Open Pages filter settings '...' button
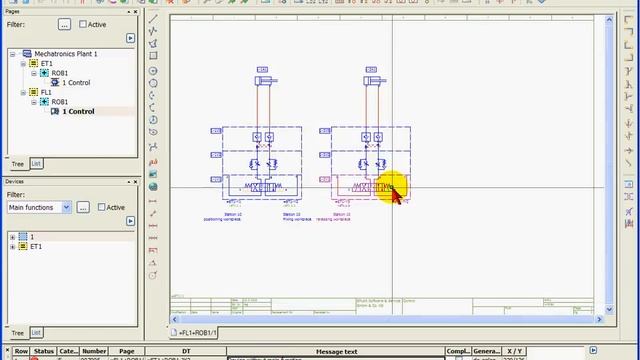This screenshot has width=640, height=360. pyautogui.click(x=64, y=24)
